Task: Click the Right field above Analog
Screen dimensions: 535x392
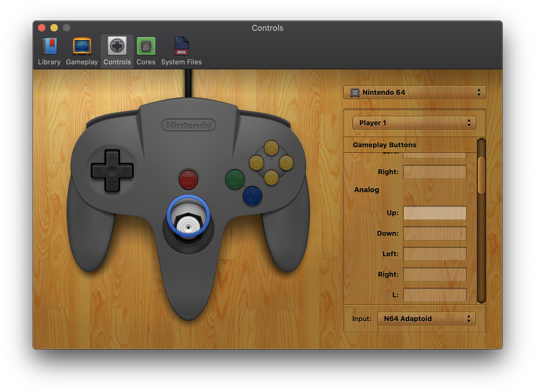Action: (435, 172)
